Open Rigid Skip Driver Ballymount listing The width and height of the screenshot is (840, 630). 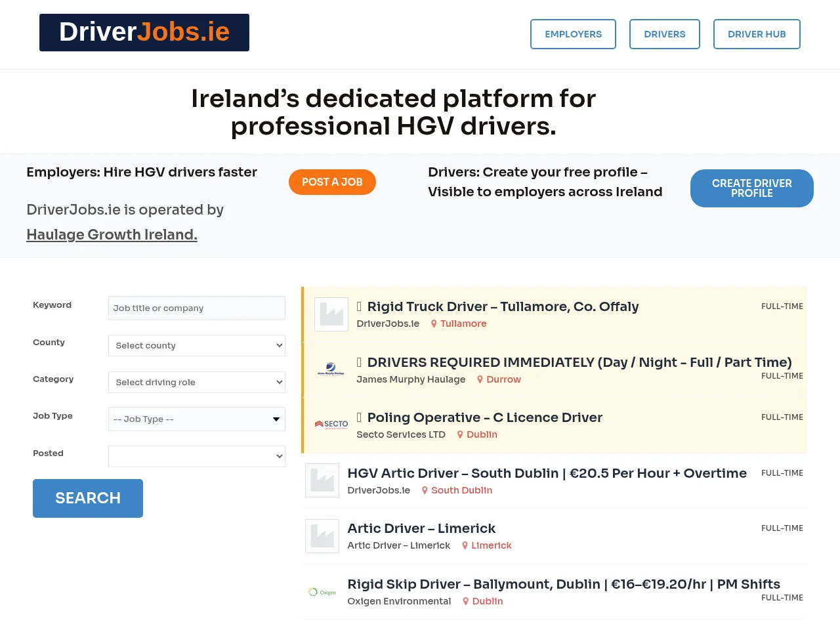[564, 584]
